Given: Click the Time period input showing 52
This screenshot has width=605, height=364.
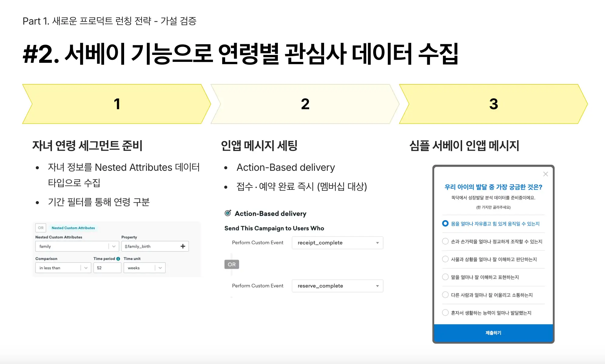Looking at the screenshot, I should [107, 268].
